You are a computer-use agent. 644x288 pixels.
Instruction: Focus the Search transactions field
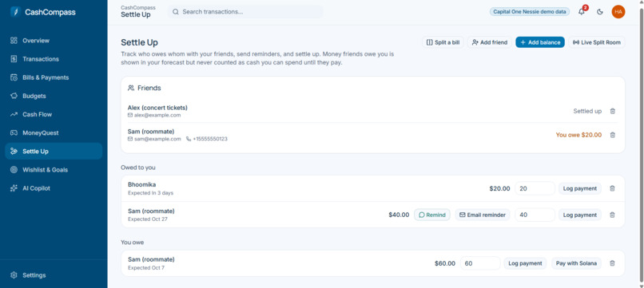pyautogui.click(x=245, y=12)
